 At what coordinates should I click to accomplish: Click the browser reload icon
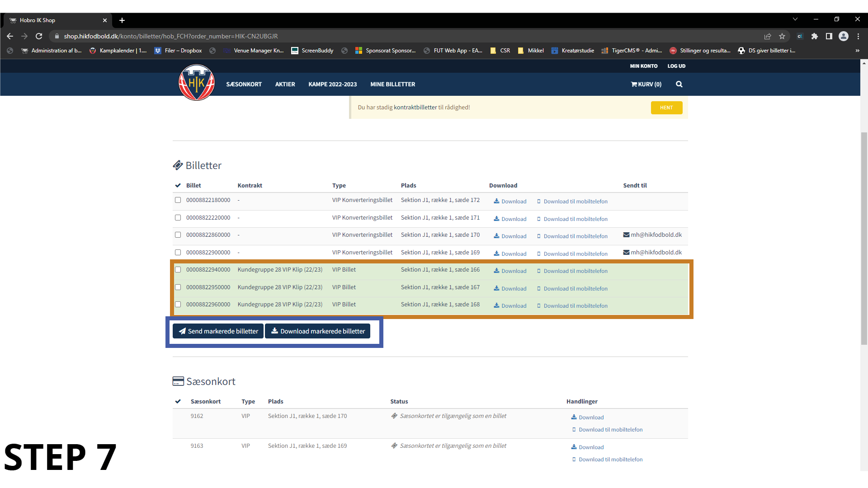point(39,36)
